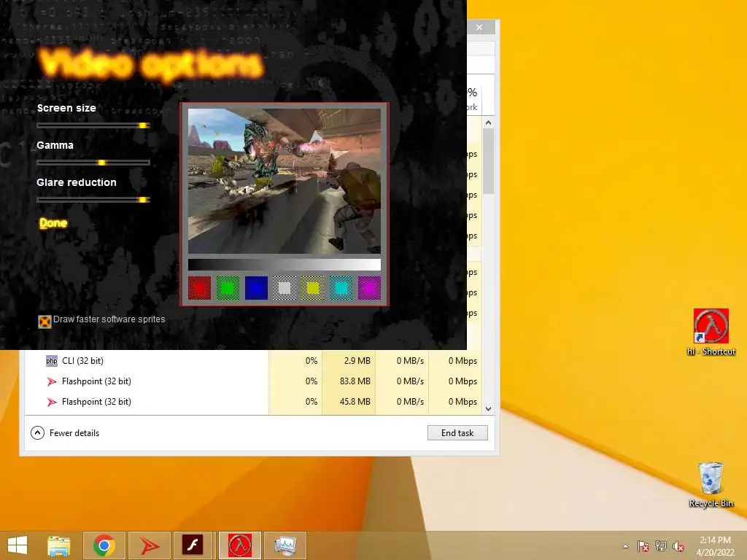
Task: Open the Windows Start button
Action: coord(18,545)
